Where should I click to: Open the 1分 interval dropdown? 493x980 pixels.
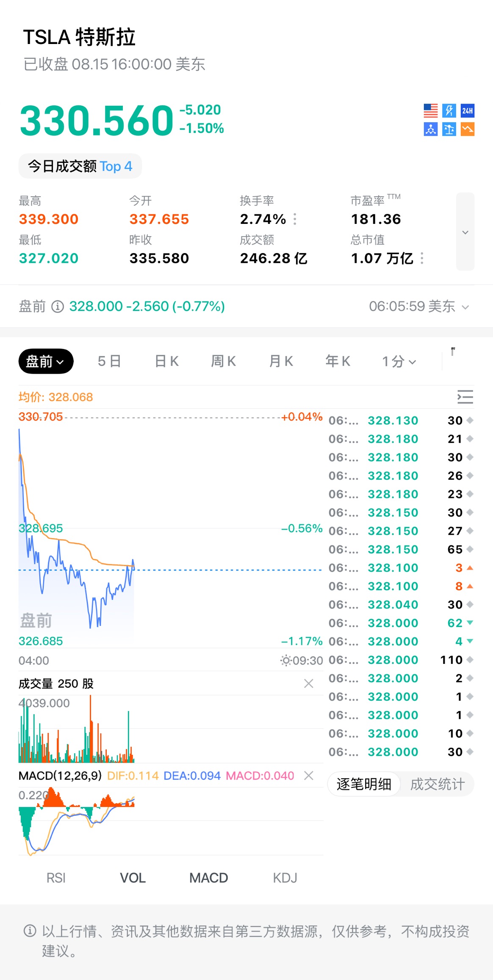399,361
